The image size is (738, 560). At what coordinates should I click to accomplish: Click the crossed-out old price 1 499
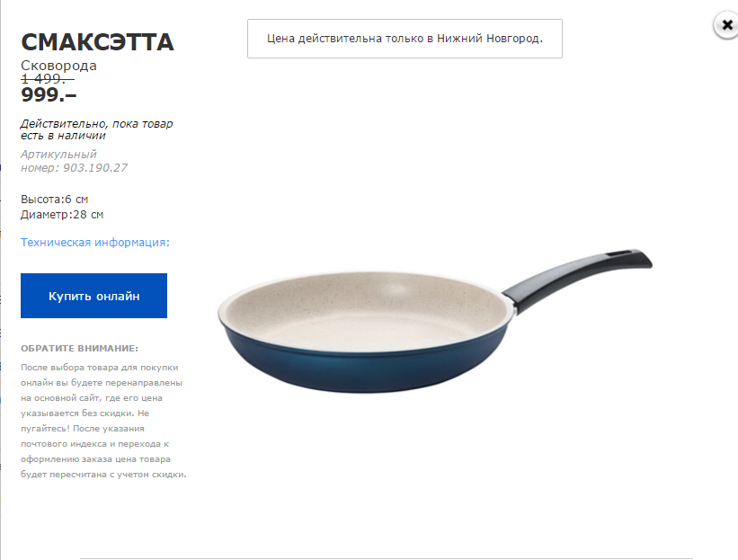tap(48, 78)
